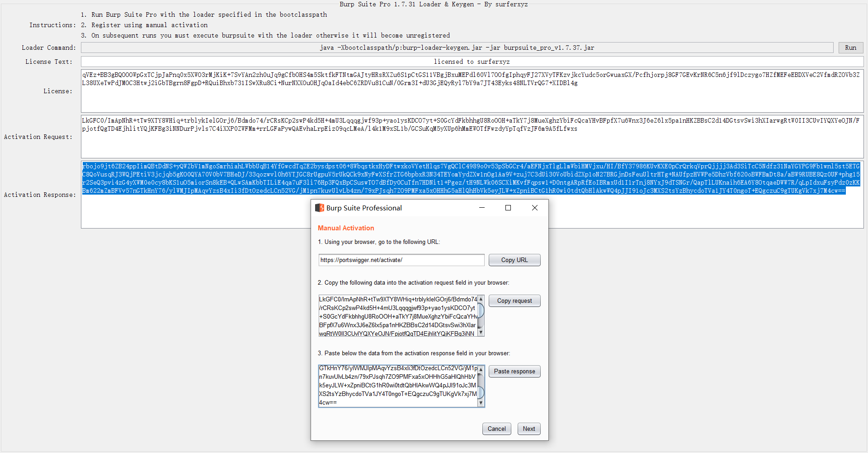Viewport: 868px width, 453px height.
Task: Click the License Text input field
Action: coord(472,62)
